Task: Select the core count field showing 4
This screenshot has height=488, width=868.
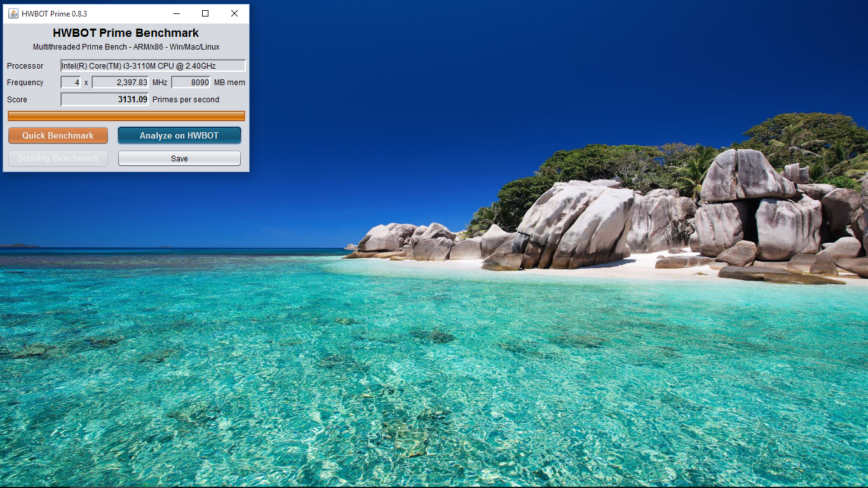Action: [71, 82]
